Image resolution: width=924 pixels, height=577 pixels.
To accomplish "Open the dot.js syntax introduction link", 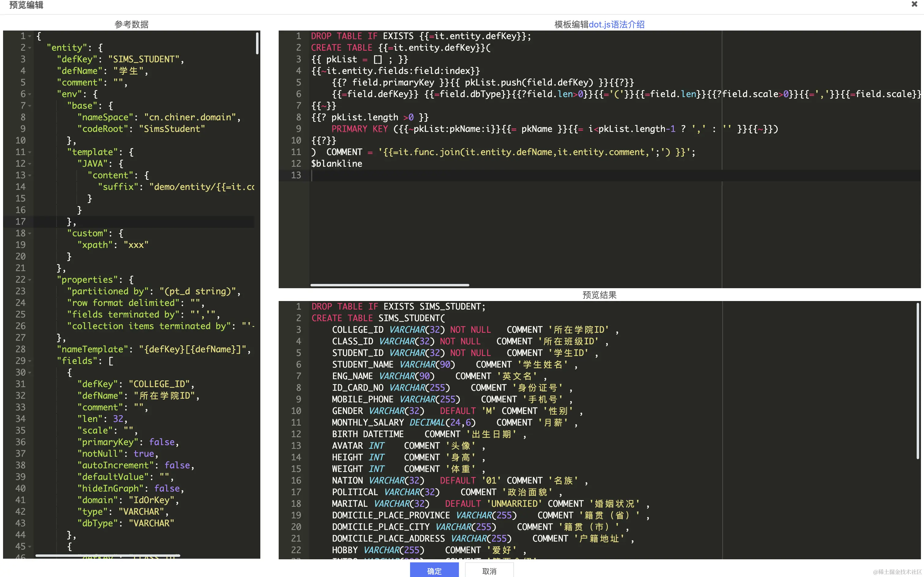I will 616,24.
